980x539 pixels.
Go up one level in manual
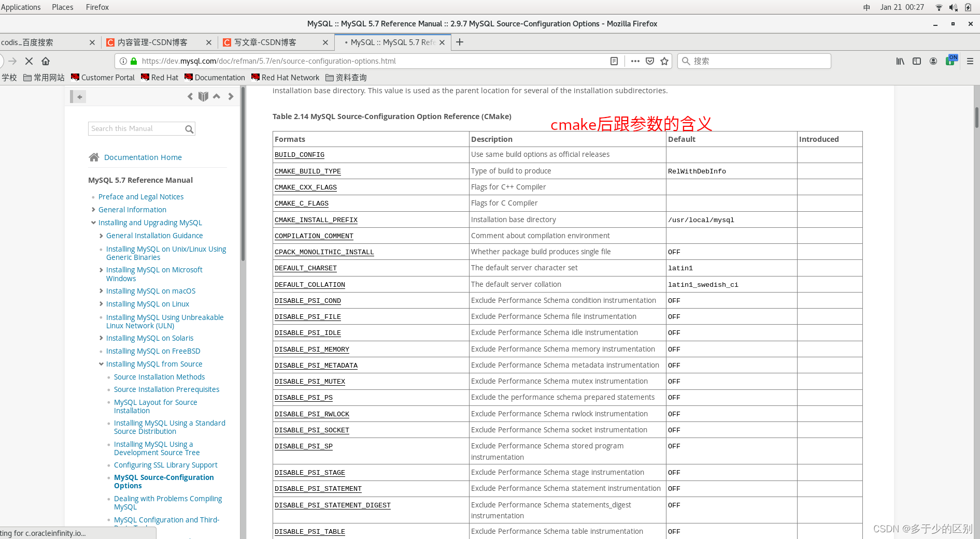tap(217, 96)
